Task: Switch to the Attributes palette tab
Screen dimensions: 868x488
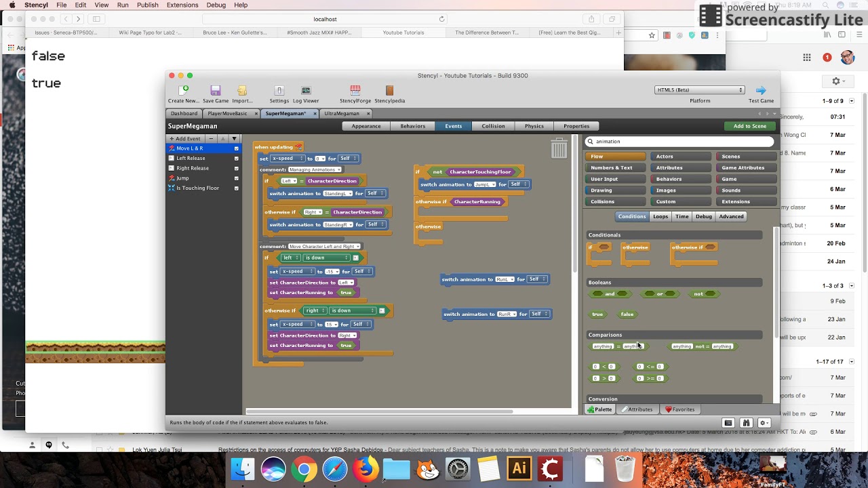Action: (x=637, y=409)
